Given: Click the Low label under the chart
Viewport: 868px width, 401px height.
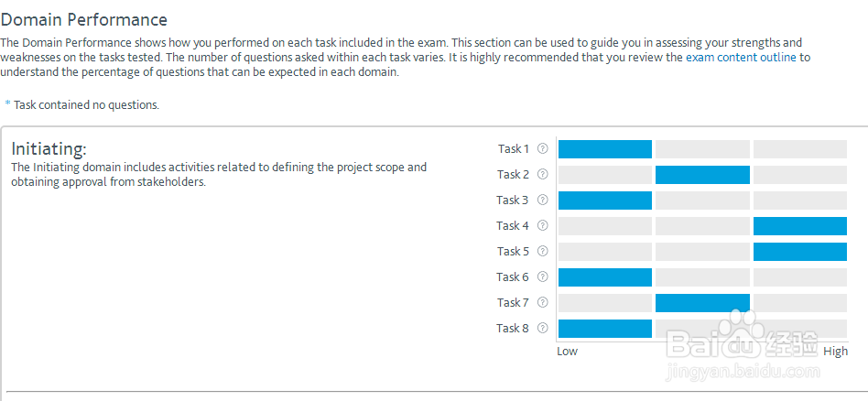Looking at the screenshot, I should point(568,351).
